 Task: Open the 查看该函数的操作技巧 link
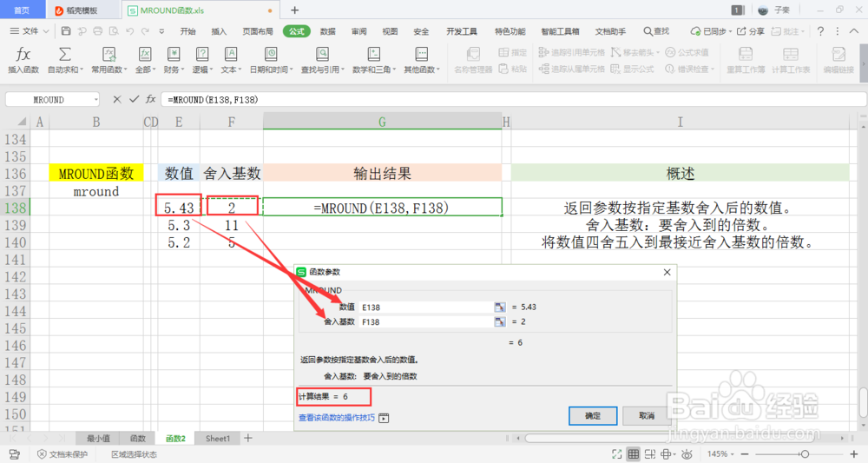337,418
